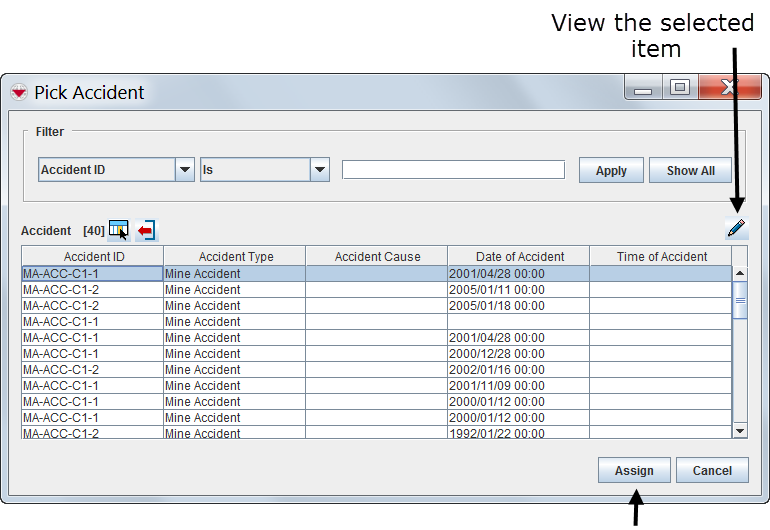Maximize the Pick Accident window

coord(680,88)
